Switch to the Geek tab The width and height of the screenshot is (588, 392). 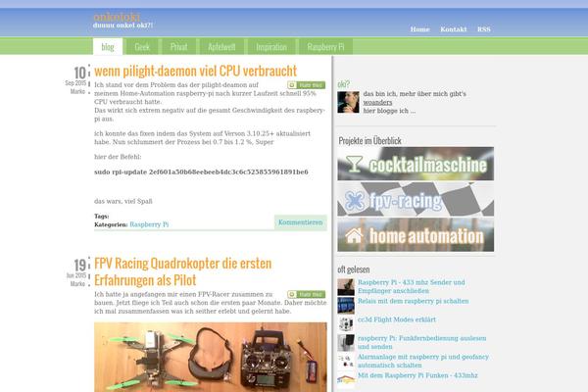[142, 47]
